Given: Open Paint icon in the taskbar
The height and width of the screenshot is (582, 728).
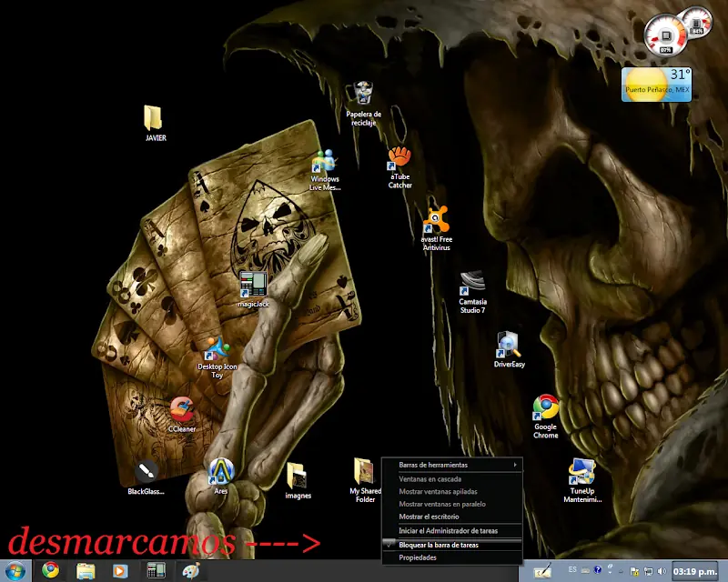Looking at the screenshot, I should (x=191, y=571).
